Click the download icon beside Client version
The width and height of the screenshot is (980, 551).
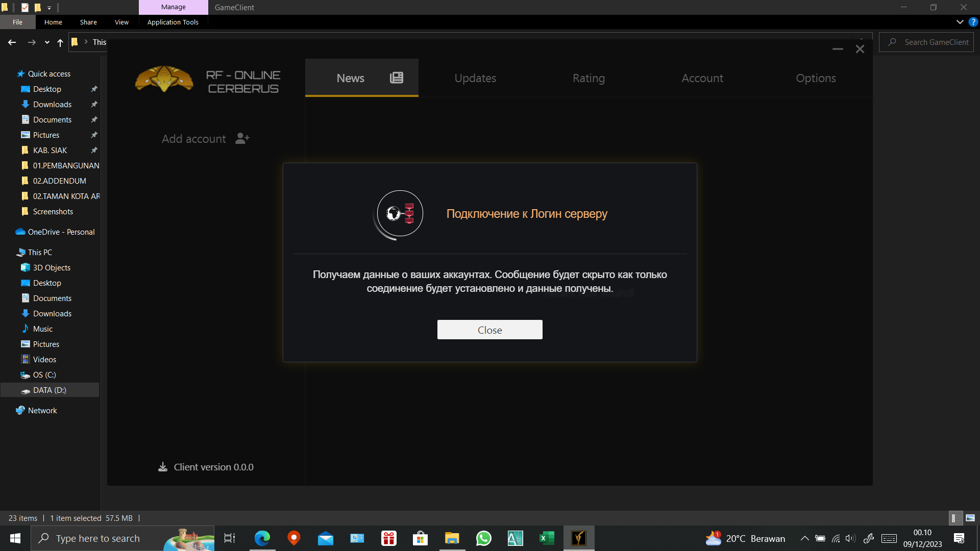tap(163, 467)
